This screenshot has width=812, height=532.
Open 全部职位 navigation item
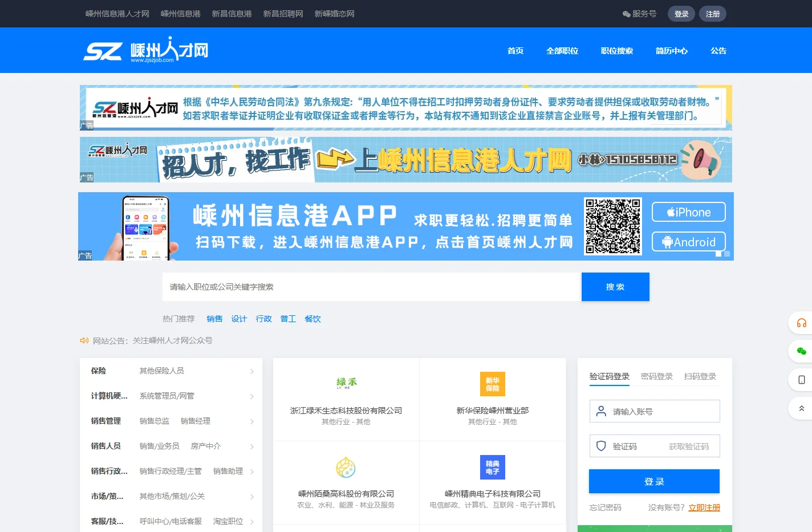click(x=562, y=51)
